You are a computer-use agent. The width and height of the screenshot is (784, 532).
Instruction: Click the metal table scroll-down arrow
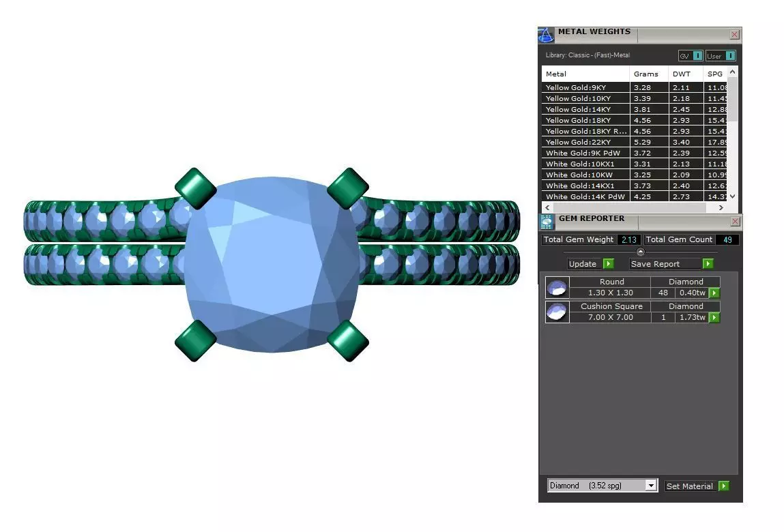coord(733,196)
